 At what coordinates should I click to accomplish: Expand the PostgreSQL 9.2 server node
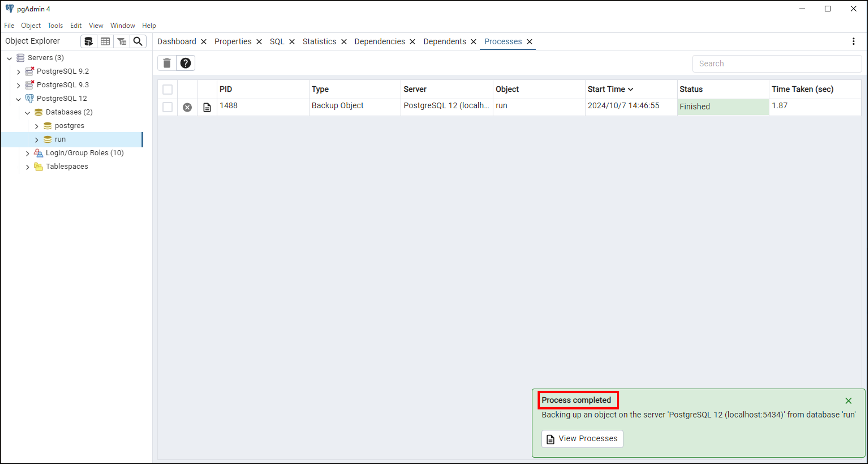[19, 71]
